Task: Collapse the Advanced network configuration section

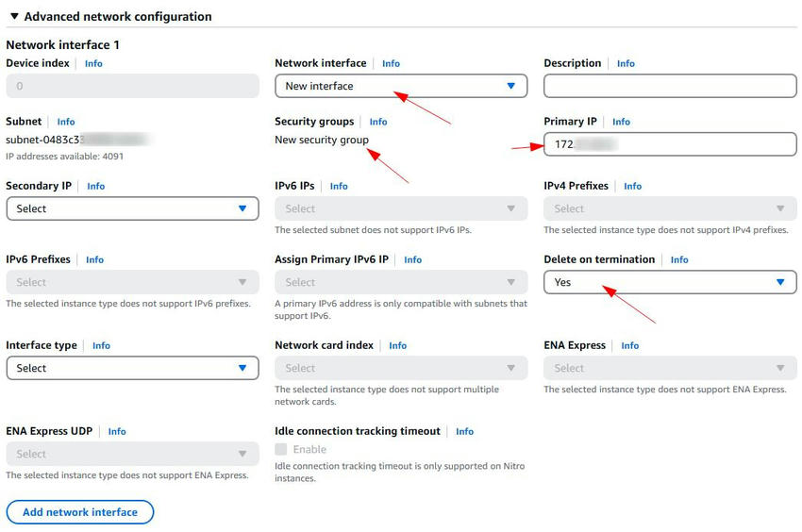Action: point(14,17)
